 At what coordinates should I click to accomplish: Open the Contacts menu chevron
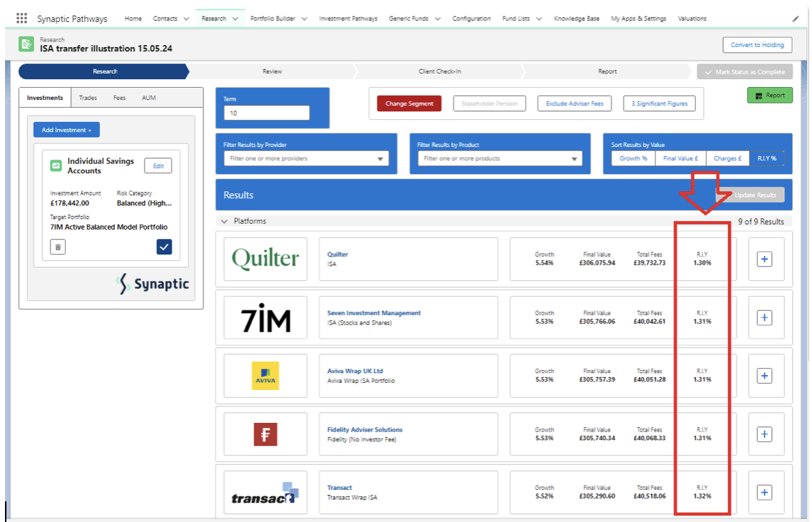(x=186, y=19)
